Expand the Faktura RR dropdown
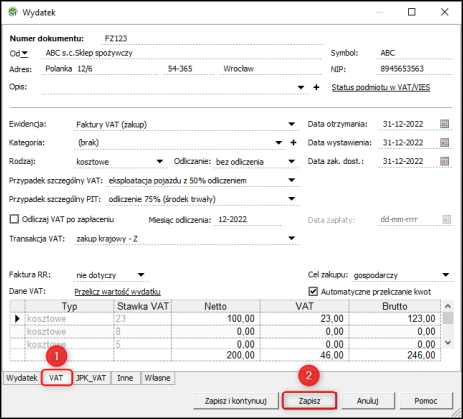Image resolution: width=463 pixels, height=419 pixels. (x=141, y=275)
